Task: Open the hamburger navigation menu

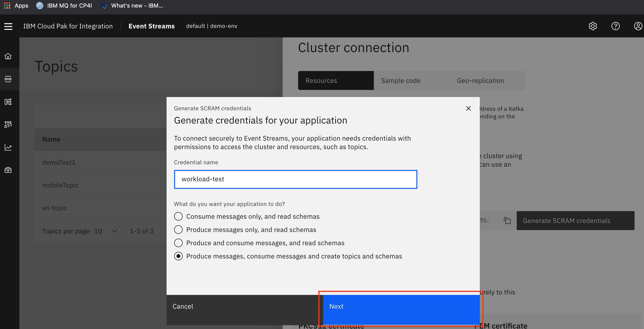Action: [x=8, y=26]
